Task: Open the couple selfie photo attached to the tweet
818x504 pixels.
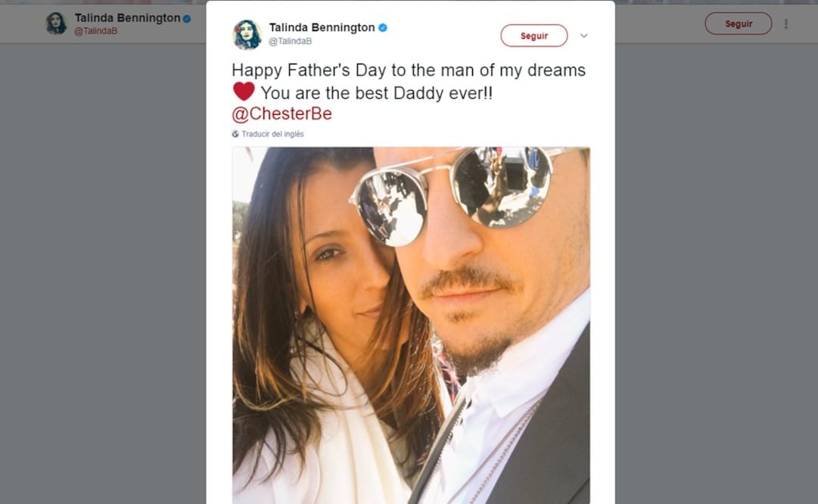Action: [x=411, y=325]
